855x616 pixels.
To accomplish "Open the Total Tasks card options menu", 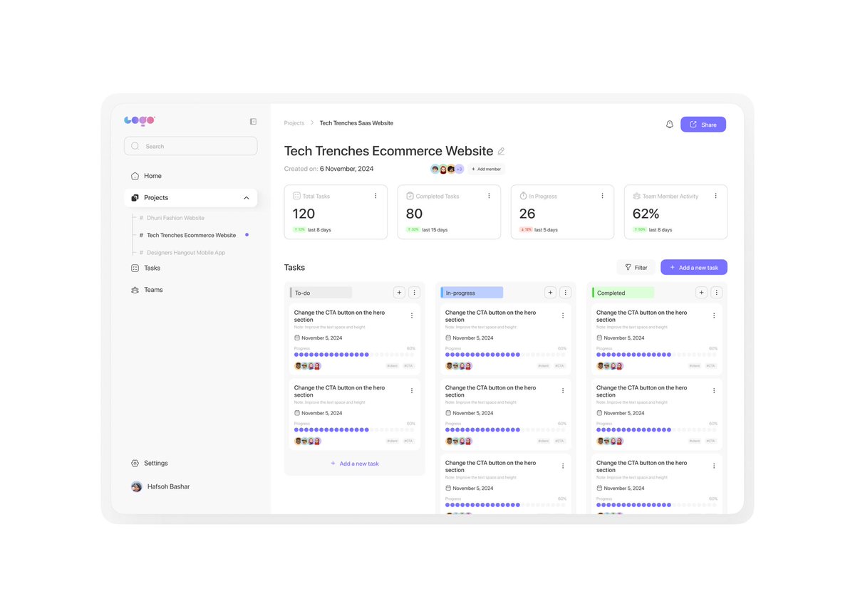I will click(x=375, y=196).
